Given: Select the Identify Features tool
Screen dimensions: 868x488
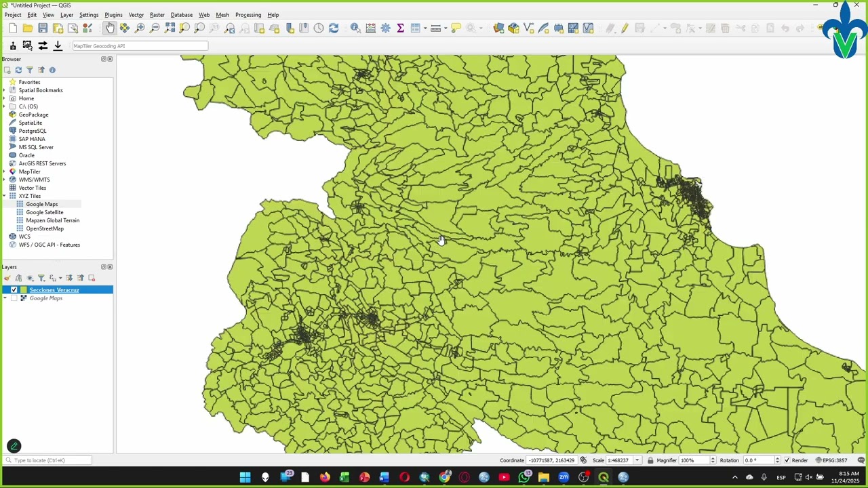Looking at the screenshot, I should click(355, 28).
